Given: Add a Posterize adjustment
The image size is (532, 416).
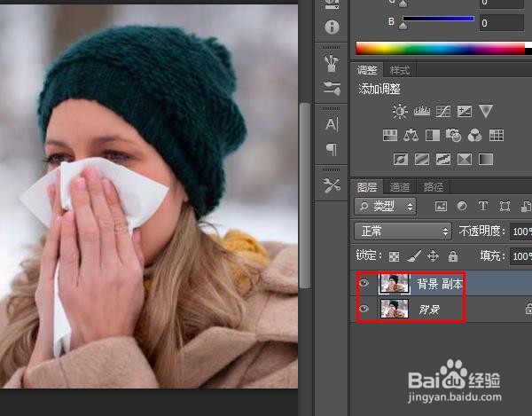Looking at the screenshot, I should tap(422, 159).
